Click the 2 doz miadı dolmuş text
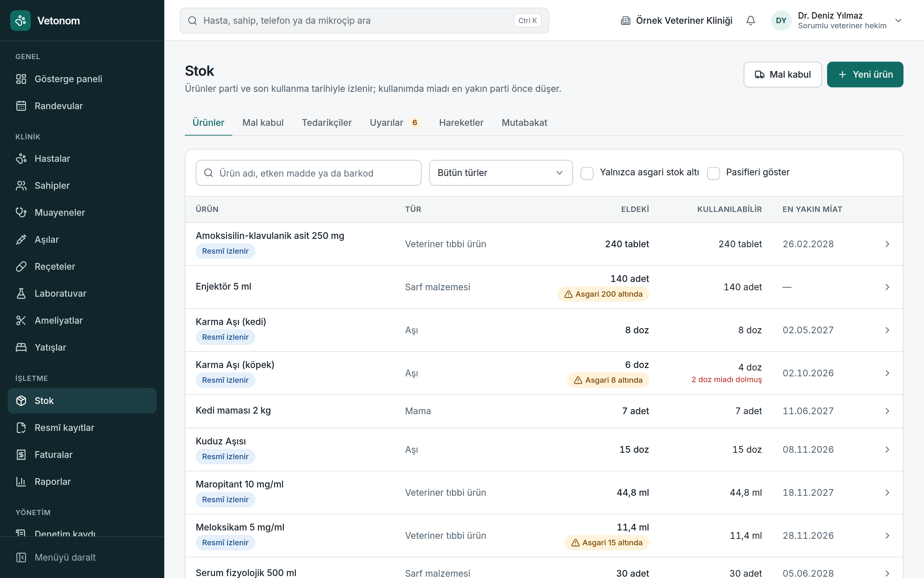 click(x=726, y=379)
